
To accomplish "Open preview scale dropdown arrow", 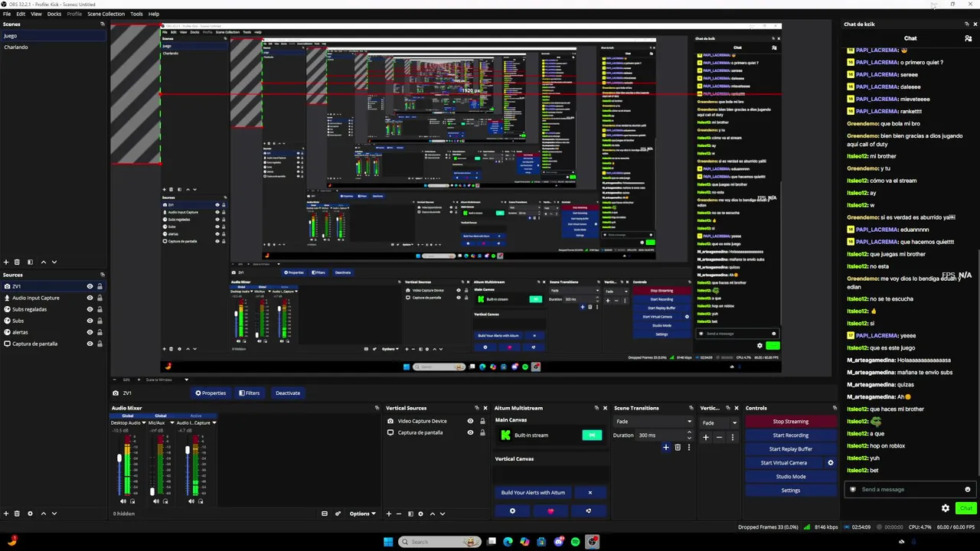I will coord(186,380).
